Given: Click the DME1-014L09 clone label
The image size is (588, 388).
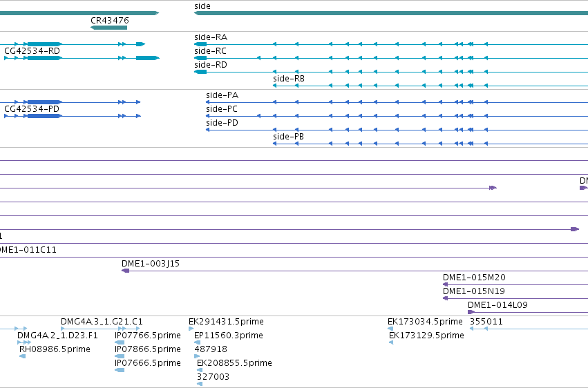Looking at the screenshot, I should point(497,305).
